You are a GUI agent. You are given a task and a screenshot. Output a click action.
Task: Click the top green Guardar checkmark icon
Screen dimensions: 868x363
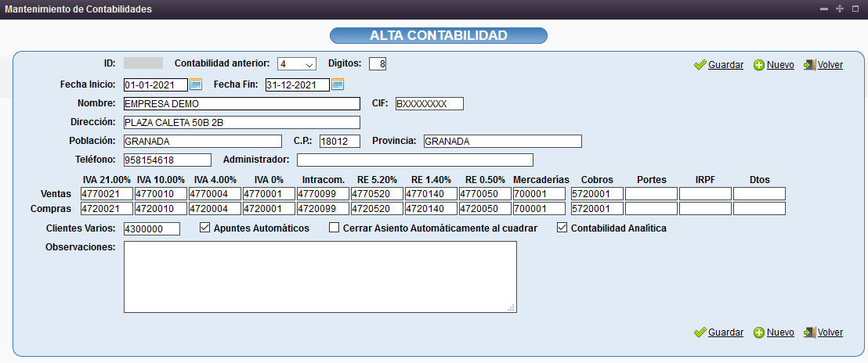700,65
